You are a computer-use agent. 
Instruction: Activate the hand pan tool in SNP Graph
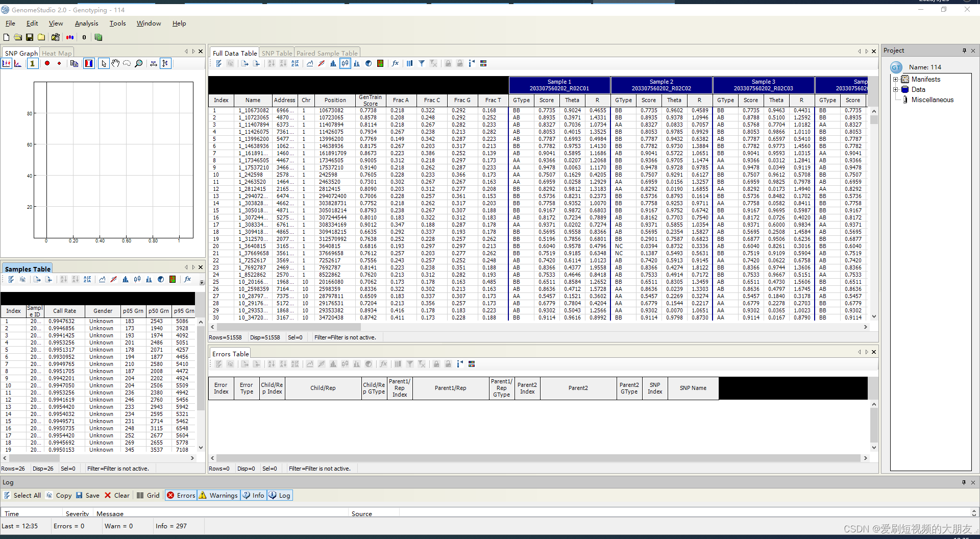(x=116, y=63)
